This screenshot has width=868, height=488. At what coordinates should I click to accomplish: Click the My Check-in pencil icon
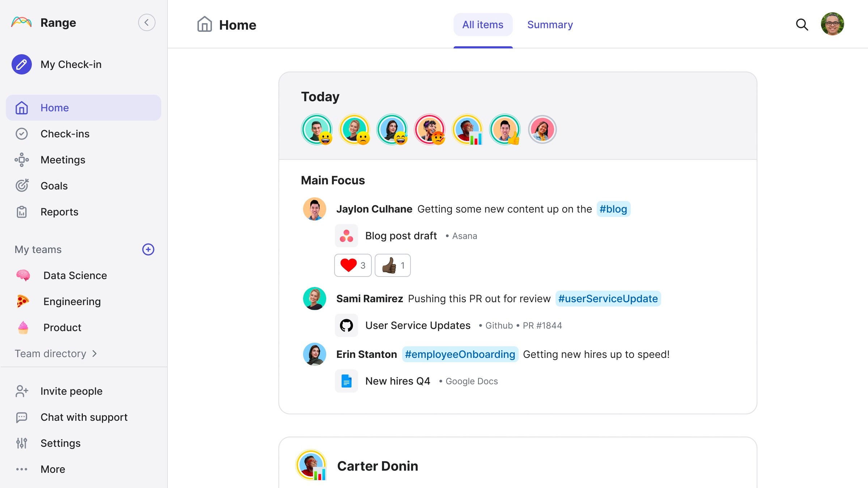click(x=22, y=64)
